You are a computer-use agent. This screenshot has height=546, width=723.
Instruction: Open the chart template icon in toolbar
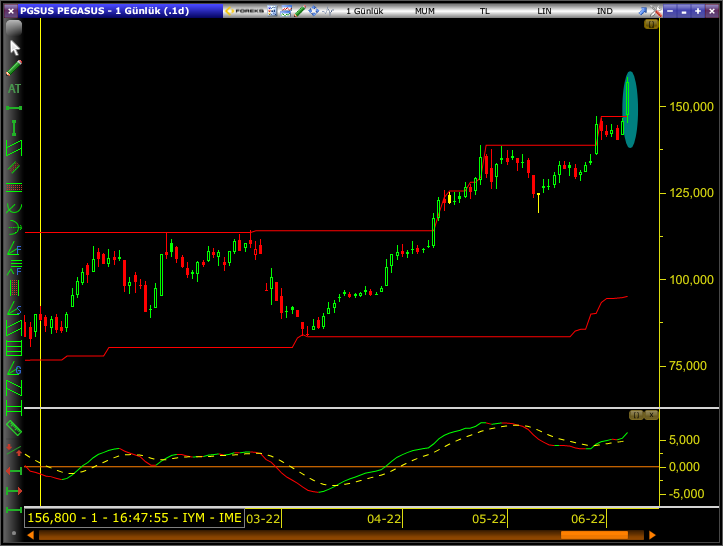pos(286,11)
